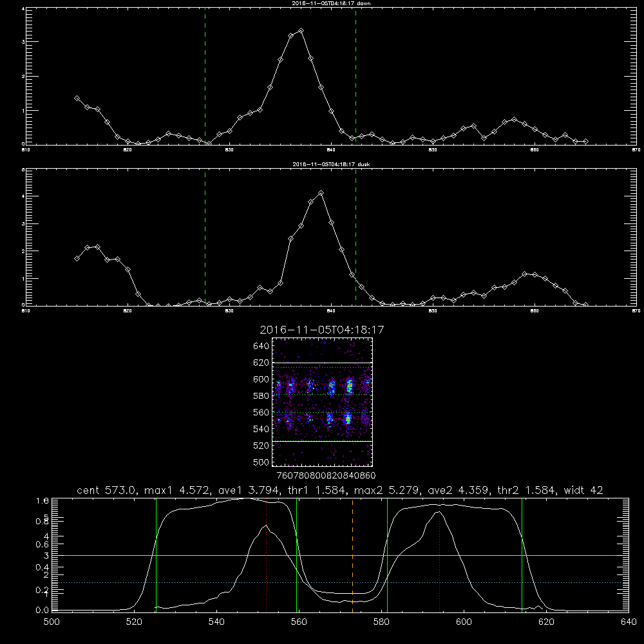Click the '600' label on the bottom plot x-axis

464,622
